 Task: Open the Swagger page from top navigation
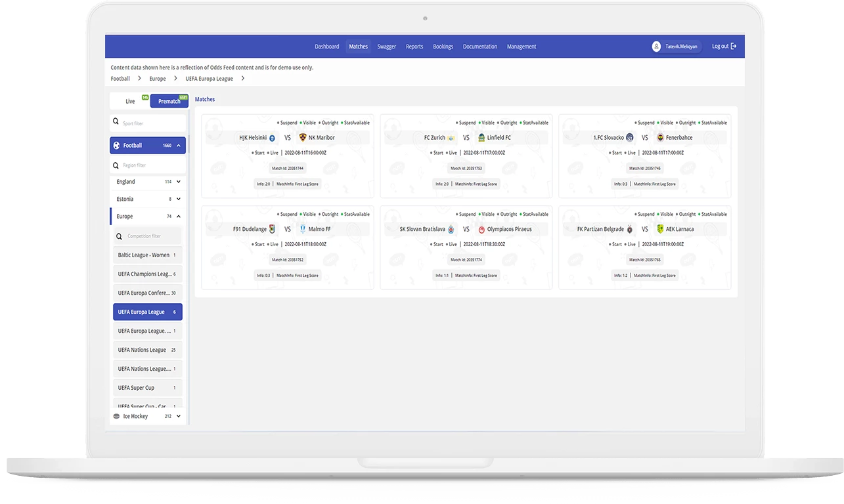(x=386, y=46)
